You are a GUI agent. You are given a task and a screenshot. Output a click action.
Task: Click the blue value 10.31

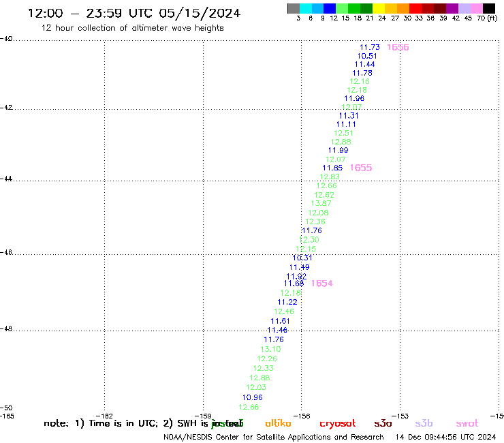click(x=302, y=258)
